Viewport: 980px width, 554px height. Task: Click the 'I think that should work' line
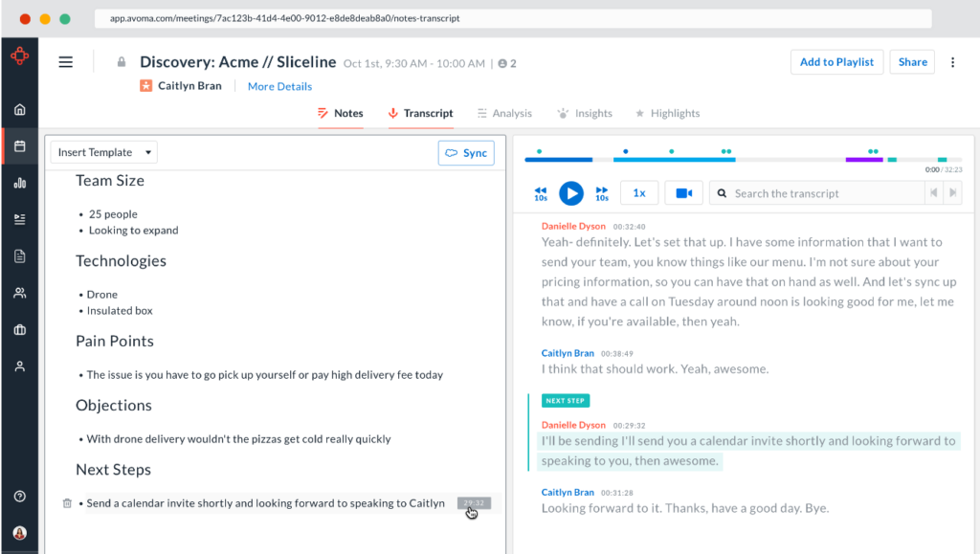click(655, 369)
